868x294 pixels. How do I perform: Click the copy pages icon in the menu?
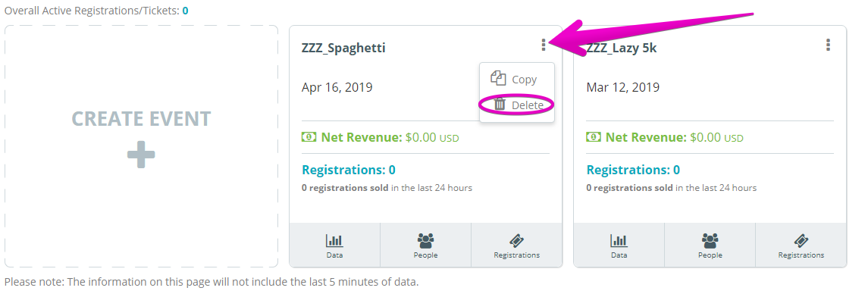click(499, 78)
